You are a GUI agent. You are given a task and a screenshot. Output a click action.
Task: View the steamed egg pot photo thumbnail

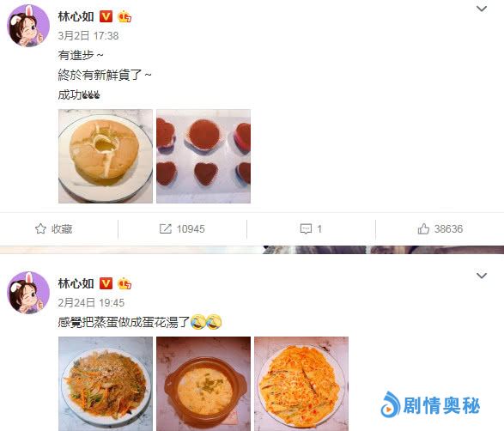pos(203,384)
